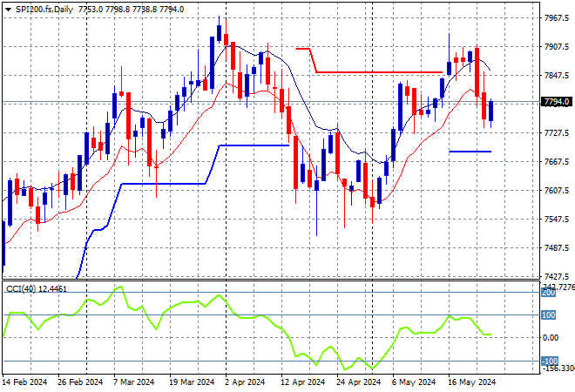
Task: Click the CCI -100 level label
Action: (x=549, y=361)
